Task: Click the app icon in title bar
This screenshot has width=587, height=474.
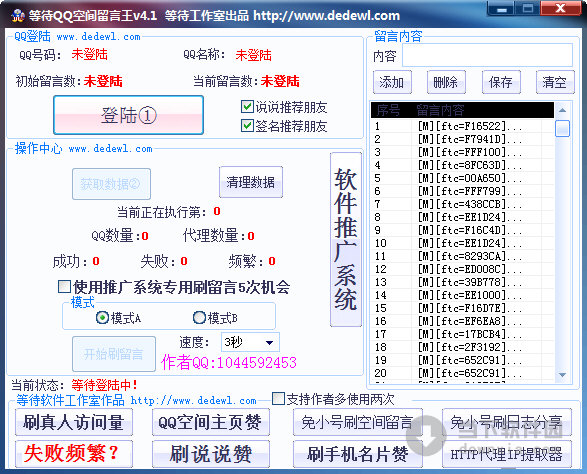Action: (x=17, y=15)
